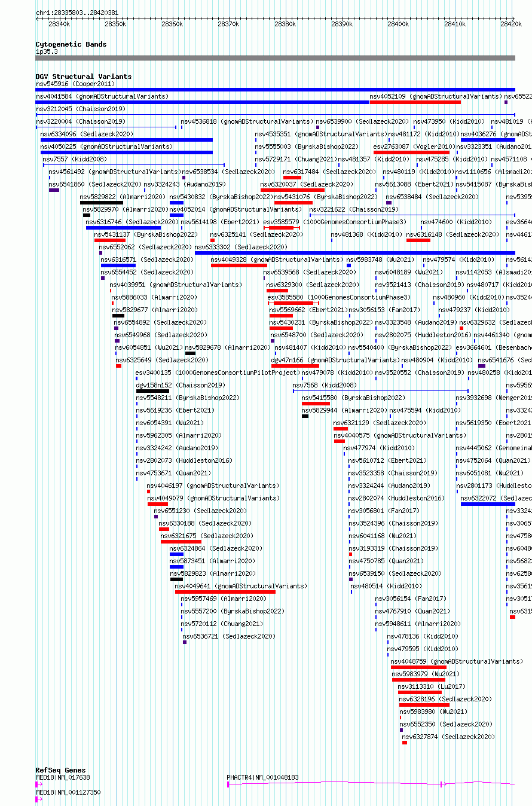
Task: Open variant nsv6329300 (Sedlazeck2020)
Action: (x=313, y=285)
